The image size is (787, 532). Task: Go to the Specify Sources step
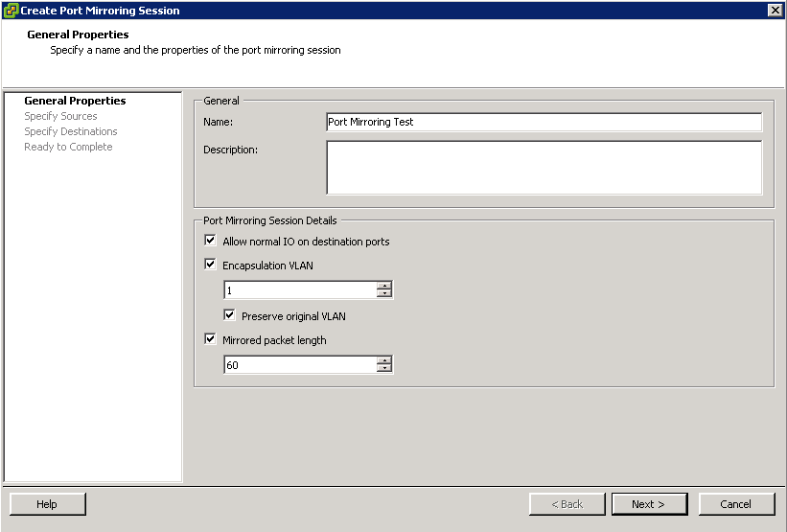click(x=60, y=116)
